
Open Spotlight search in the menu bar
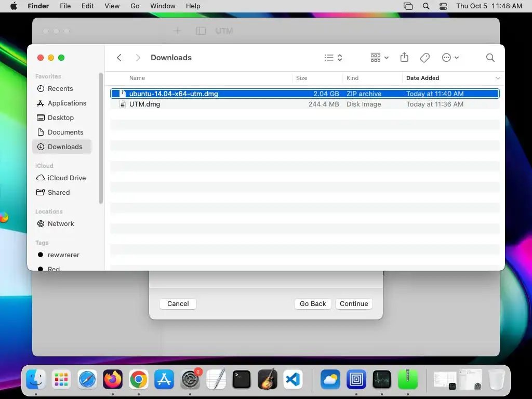pos(426,6)
